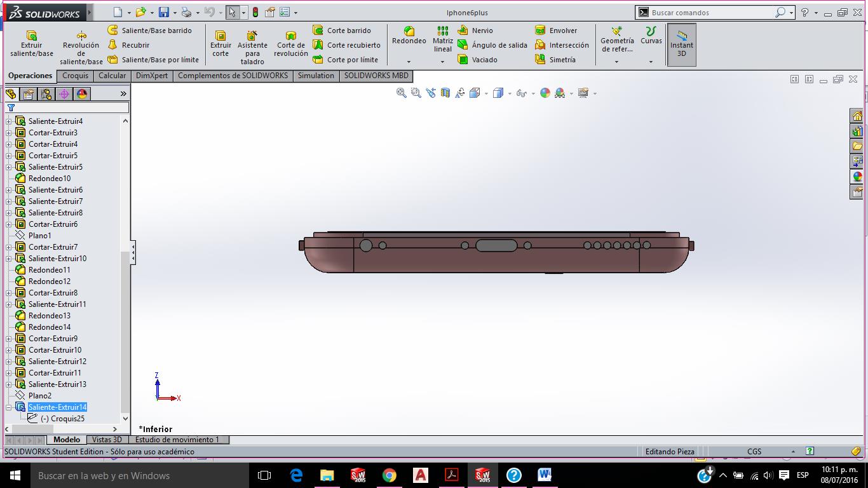Open Asistente para taladro
868x488 pixels.
tap(252, 47)
